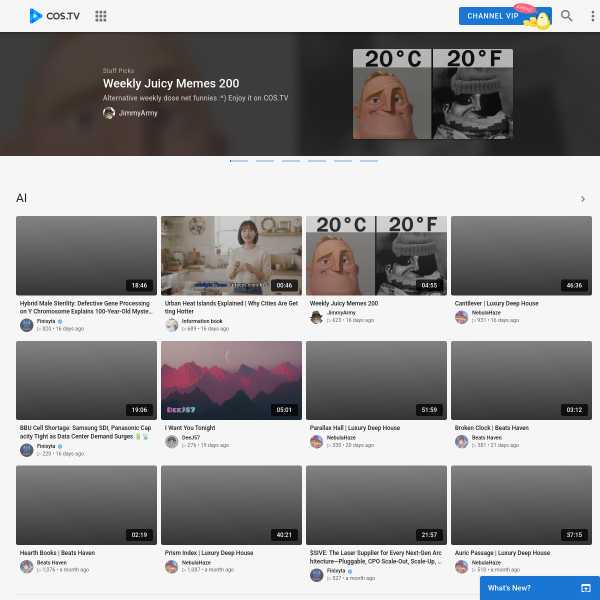Select the second carousel slide indicator
Viewport: 600px width, 600px height.
[x=265, y=161]
